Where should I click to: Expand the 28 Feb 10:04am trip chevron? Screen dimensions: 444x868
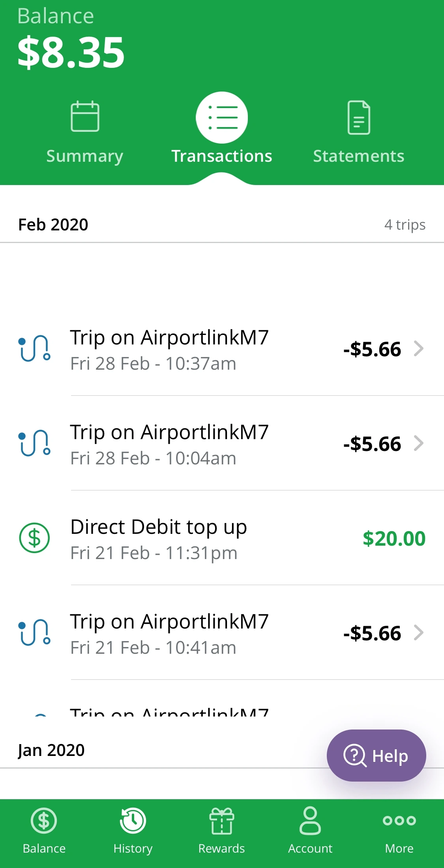419,443
